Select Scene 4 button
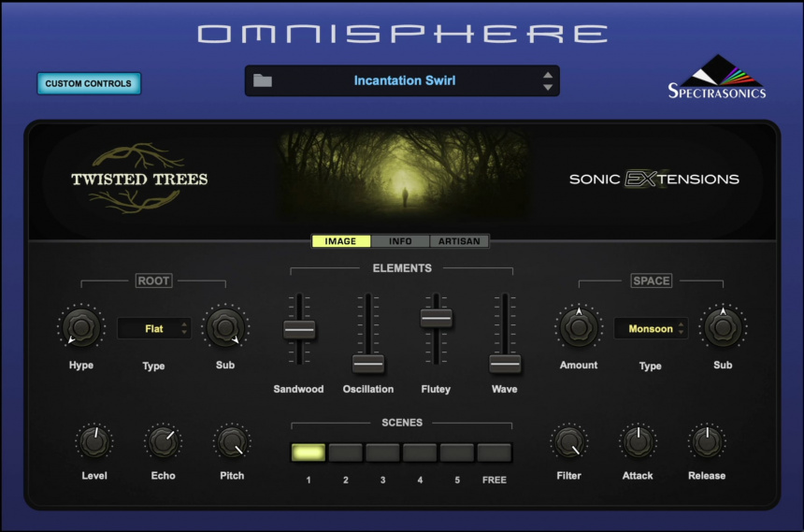804x532 pixels. pos(420,453)
